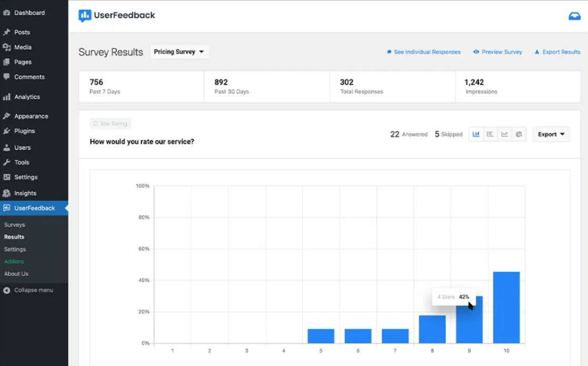588x366 pixels.
Task: Switch to horizontal bar chart view
Action: pos(490,134)
